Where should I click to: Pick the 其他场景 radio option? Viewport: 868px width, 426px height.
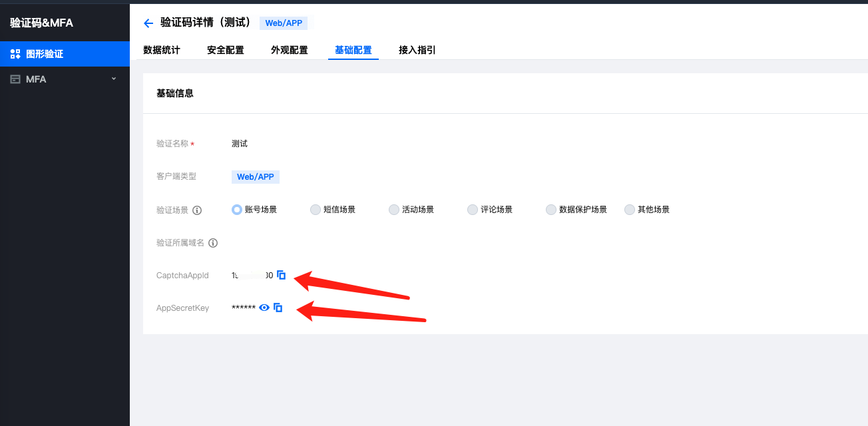(x=630, y=210)
